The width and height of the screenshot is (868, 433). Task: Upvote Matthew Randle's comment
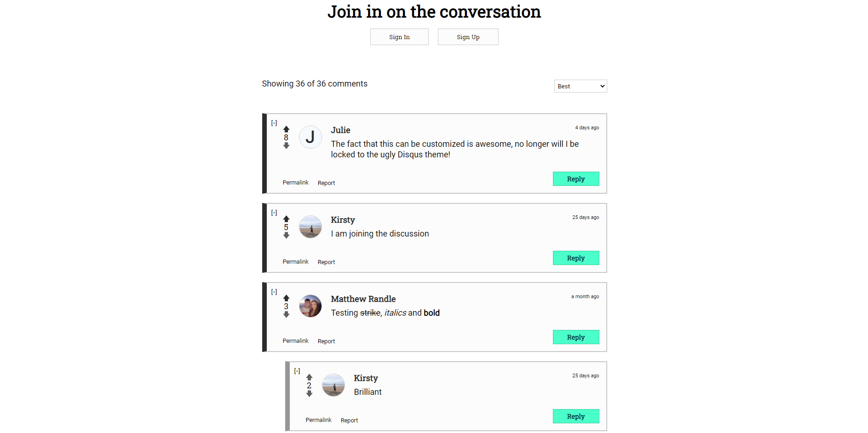click(x=286, y=298)
